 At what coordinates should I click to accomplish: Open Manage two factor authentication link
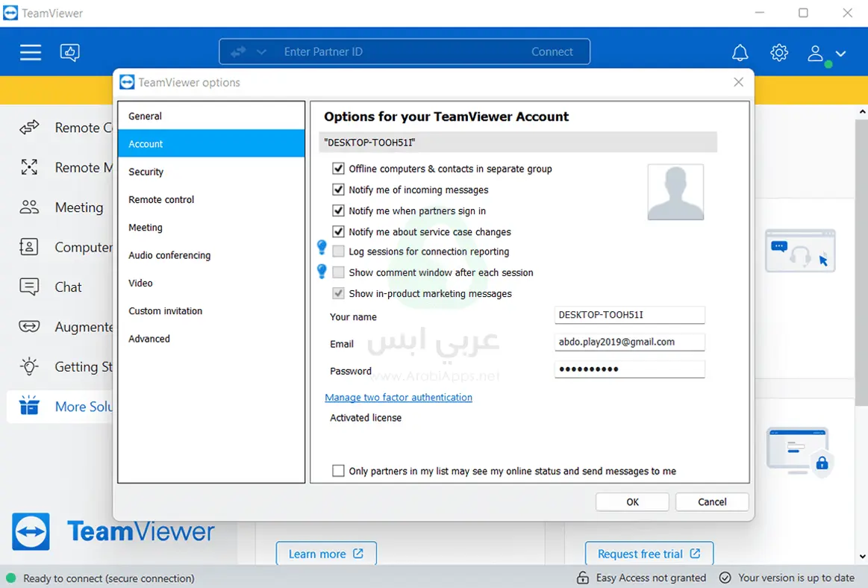pyautogui.click(x=398, y=397)
